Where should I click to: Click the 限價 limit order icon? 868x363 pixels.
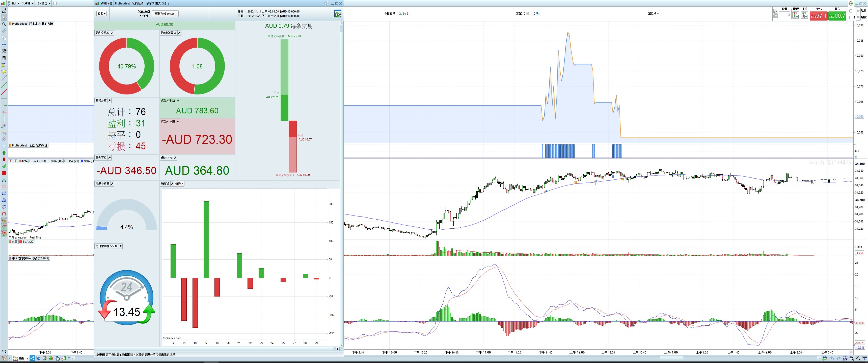(x=796, y=15)
